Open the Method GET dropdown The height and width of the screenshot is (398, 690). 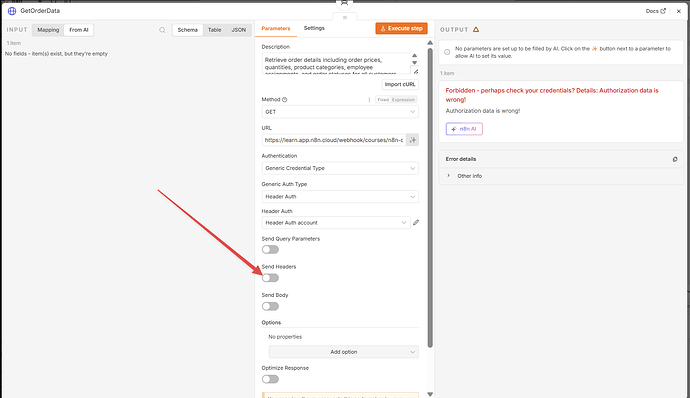340,112
